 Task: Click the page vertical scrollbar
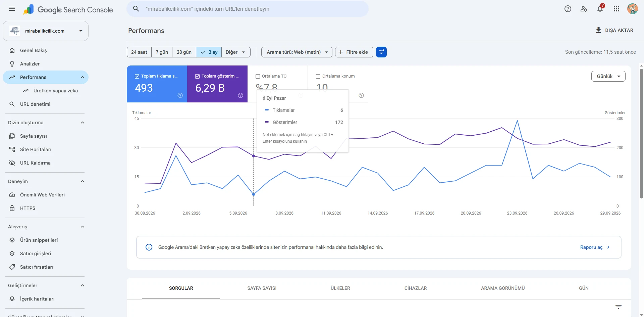[x=641, y=134]
